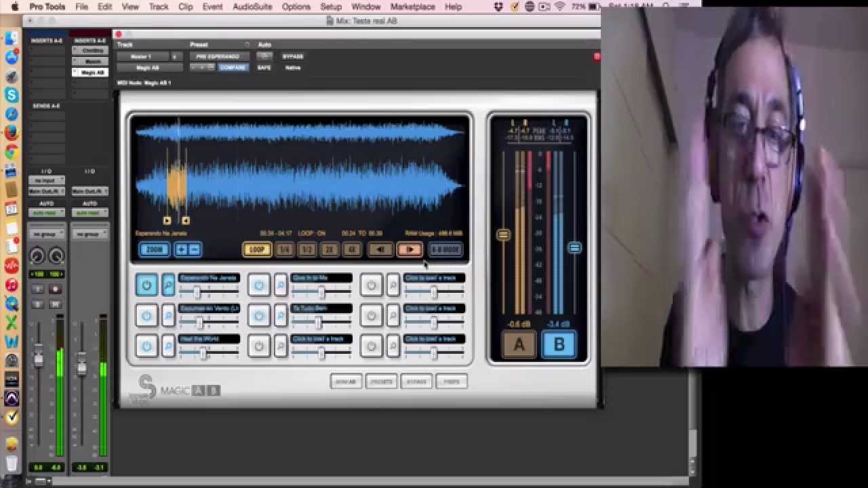
Task: Switch monitoring to reference B
Action: click(x=559, y=344)
